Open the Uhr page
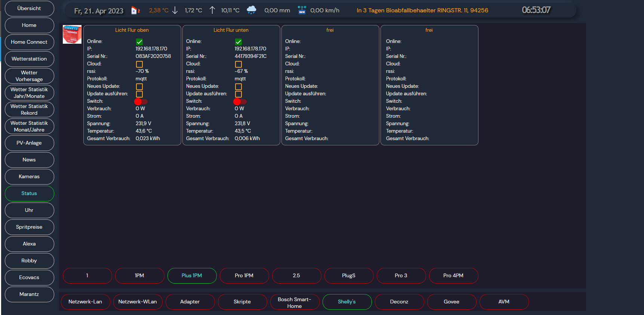This screenshot has width=644, height=315. [x=29, y=210]
